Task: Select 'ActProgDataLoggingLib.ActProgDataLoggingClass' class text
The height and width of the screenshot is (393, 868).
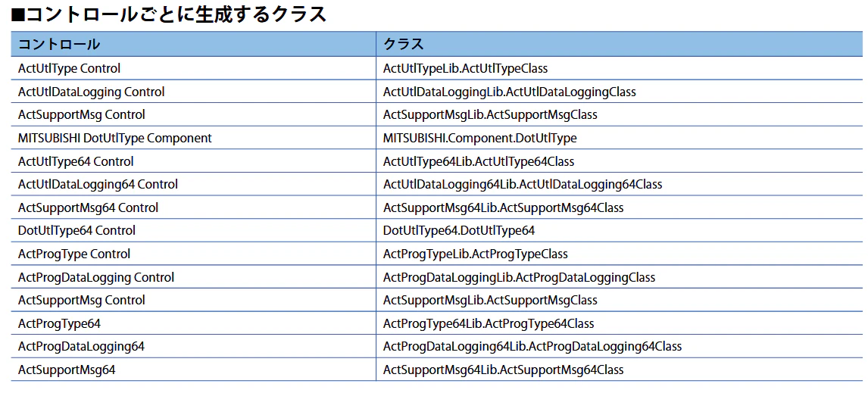Action: [520, 276]
